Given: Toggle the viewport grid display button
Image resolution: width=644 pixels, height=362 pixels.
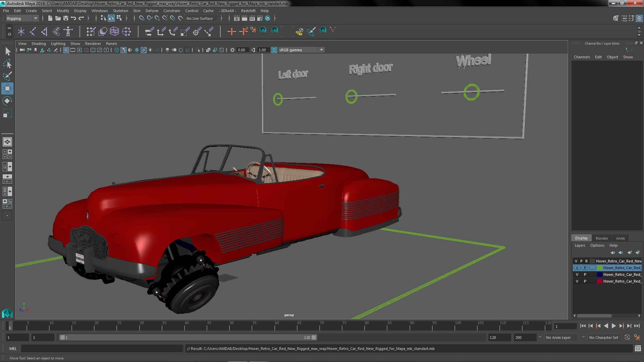Looking at the screenshot, I should point(66,50).
